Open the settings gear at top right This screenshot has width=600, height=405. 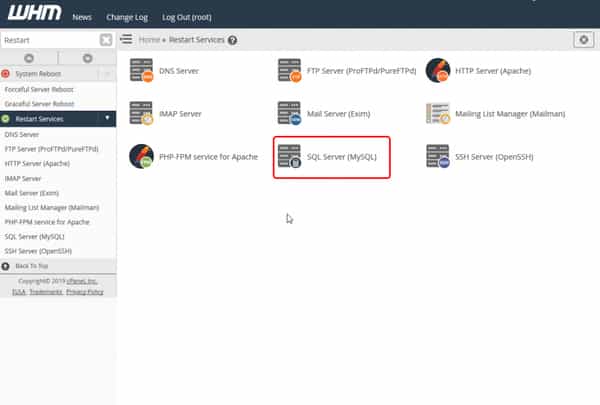584,39
